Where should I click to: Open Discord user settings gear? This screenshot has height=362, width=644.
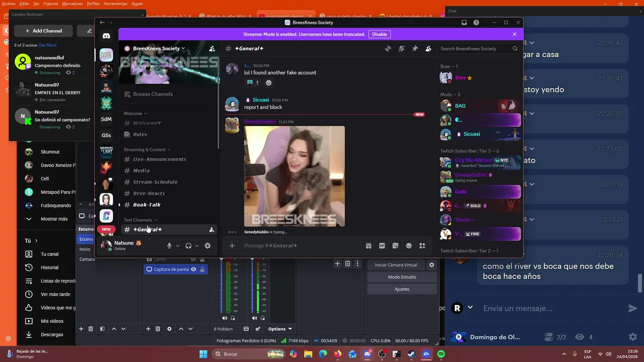[207, 246]
